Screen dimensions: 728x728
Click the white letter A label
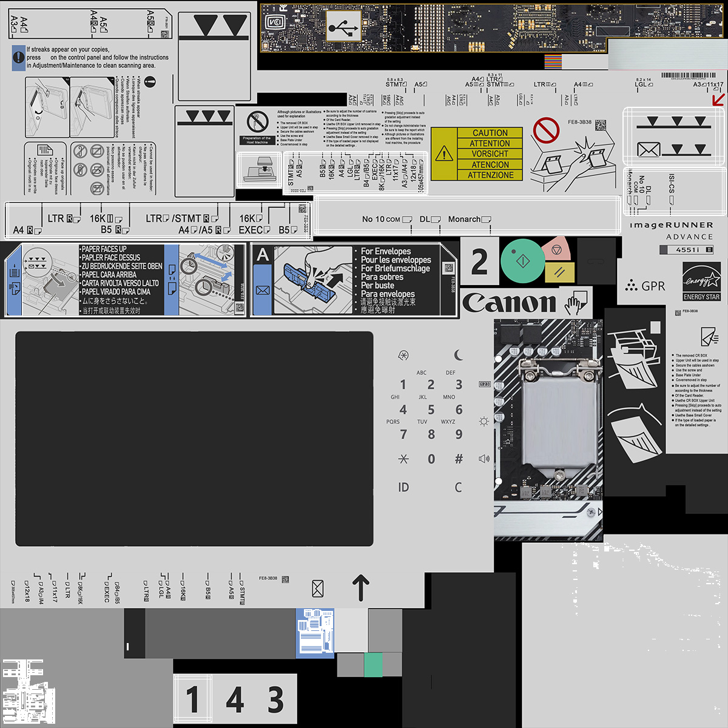tap(263, 255)
